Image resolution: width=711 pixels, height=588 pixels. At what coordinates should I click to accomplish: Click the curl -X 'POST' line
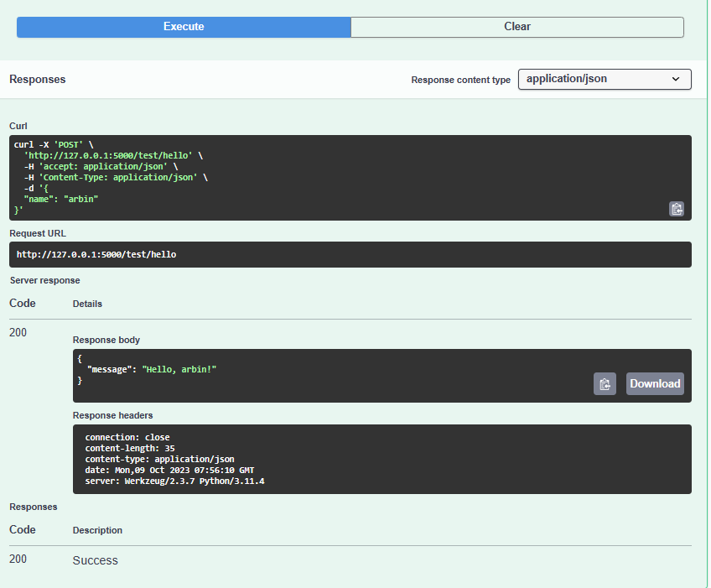pos(54,145)
